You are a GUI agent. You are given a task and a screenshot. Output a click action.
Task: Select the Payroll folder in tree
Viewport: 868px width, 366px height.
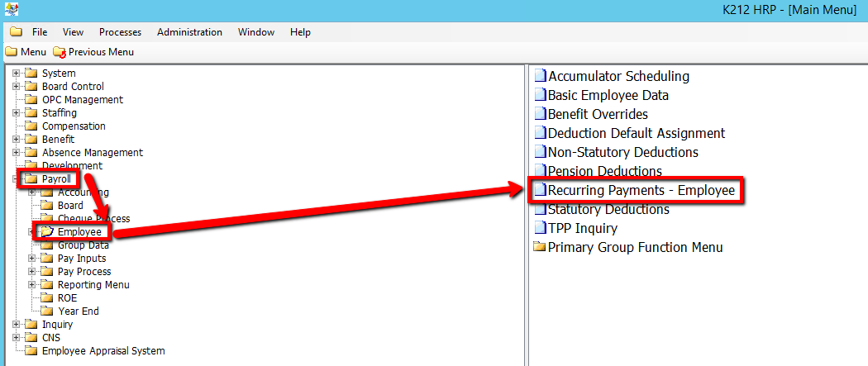57,179
